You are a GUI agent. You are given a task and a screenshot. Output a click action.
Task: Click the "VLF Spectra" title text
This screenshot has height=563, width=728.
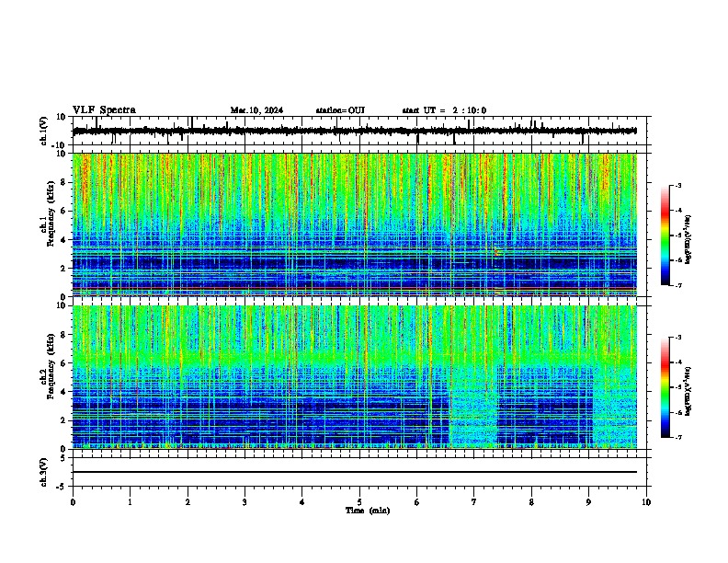[104, 110]
